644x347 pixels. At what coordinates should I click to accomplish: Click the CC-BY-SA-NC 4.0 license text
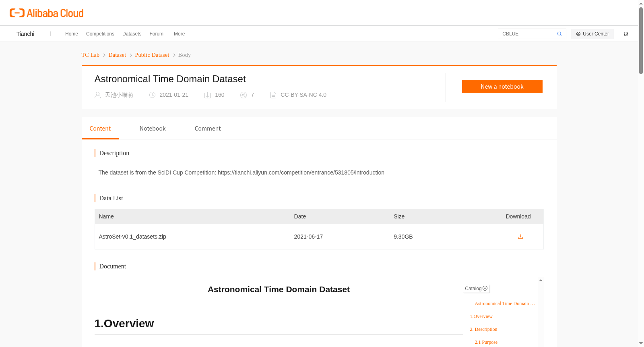pyautogui.click(x=303, y=95)
